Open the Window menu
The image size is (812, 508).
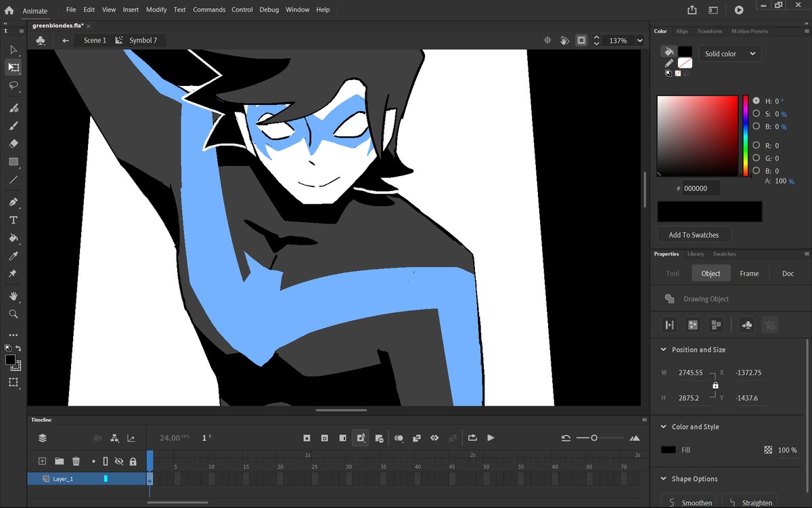coord(298,9)
